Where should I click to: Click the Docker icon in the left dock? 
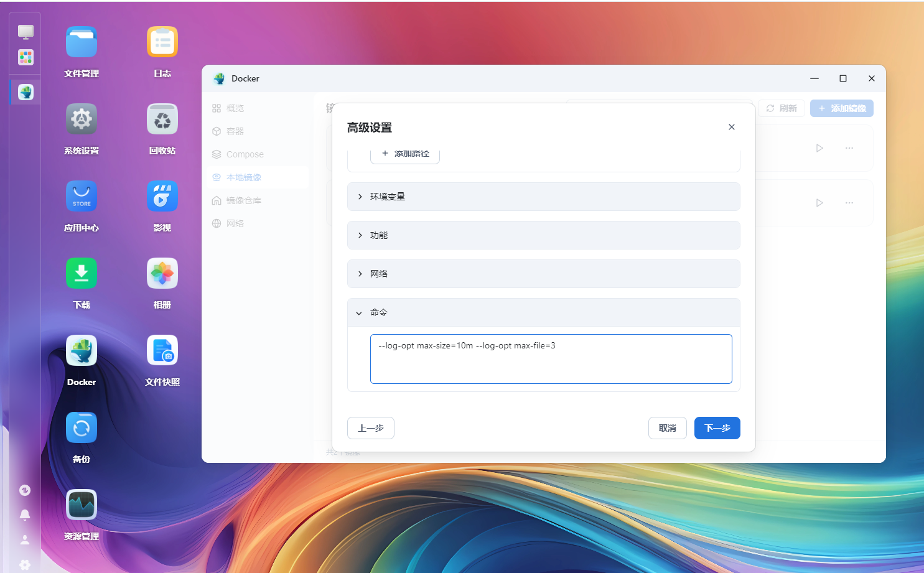coord(26,93)
